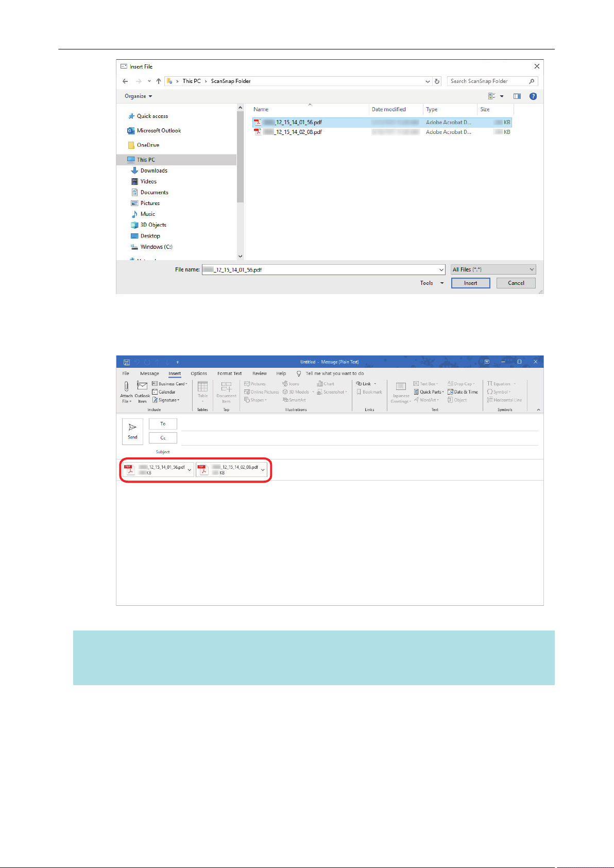The image size is (614, 868).
Task: Open dropdown on 01_56.pdf attachment
Action: (x=190, y=470)
